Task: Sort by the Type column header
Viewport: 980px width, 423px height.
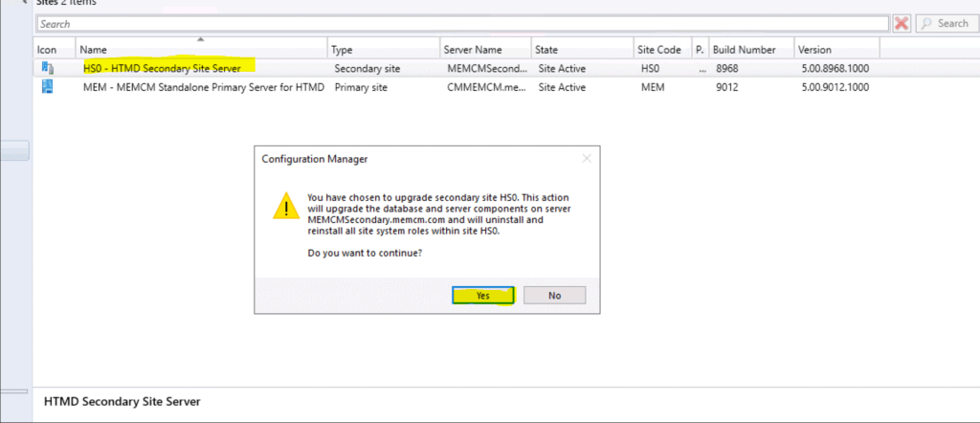Action: pyautogui.click(x=383, y=50)
